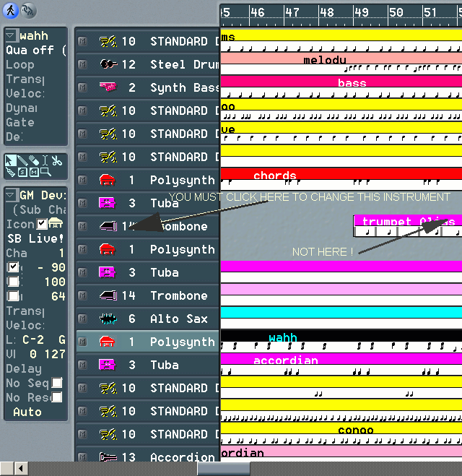
Task: Select the Mute tool in toolbox
Action: click(34, 172)
